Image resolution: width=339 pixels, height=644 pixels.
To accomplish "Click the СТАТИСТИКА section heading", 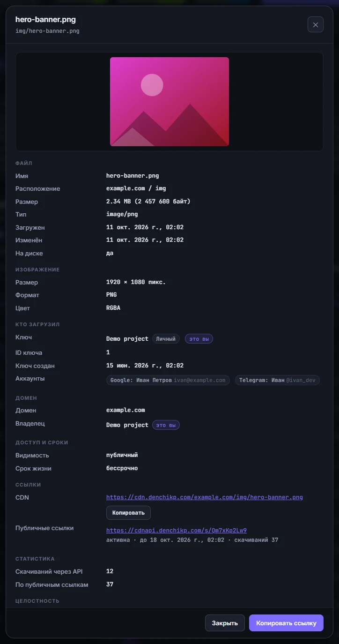I will point(35,559).
